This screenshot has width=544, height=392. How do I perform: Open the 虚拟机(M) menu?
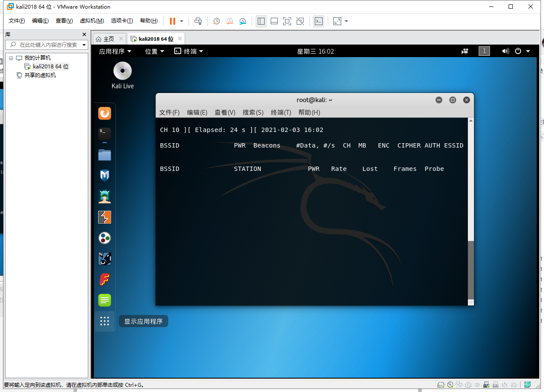point(92,21)
